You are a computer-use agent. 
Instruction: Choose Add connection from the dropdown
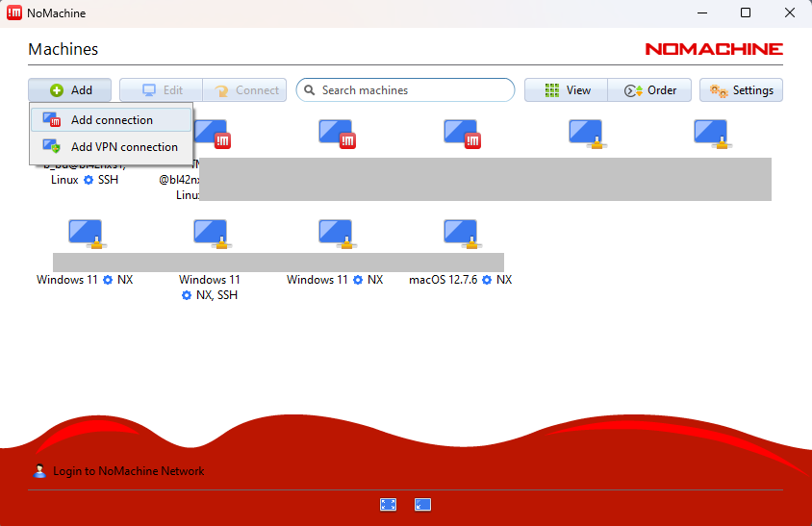tap(111, 120)
